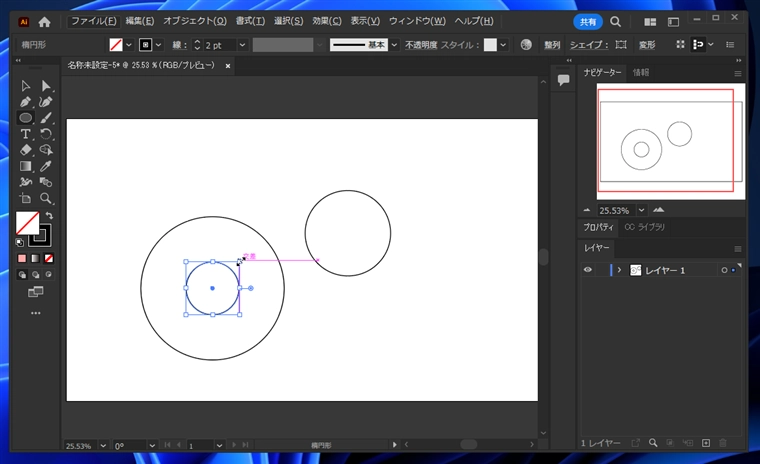This screenshot has height=464, width=760.
Task: Set paint mode to None
Action: click(49, 258)
